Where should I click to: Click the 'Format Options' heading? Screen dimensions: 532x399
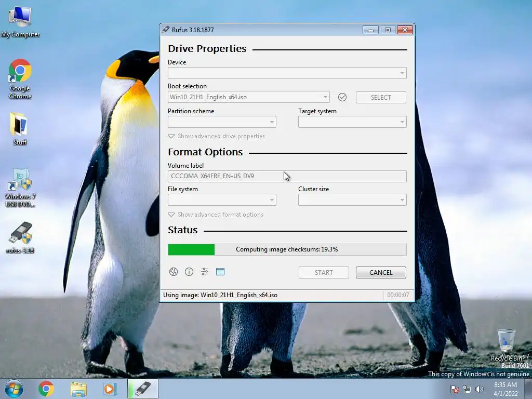(205, 152)
